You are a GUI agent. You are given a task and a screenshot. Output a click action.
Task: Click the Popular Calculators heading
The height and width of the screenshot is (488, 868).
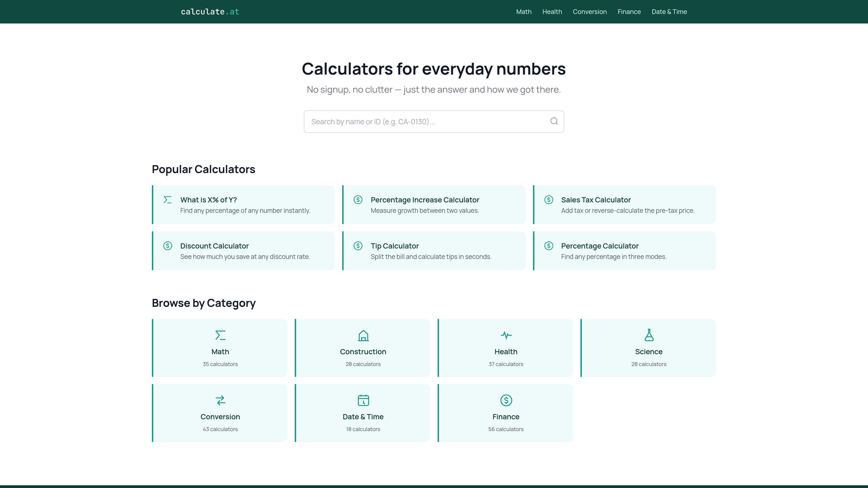(x=203, y=169)
